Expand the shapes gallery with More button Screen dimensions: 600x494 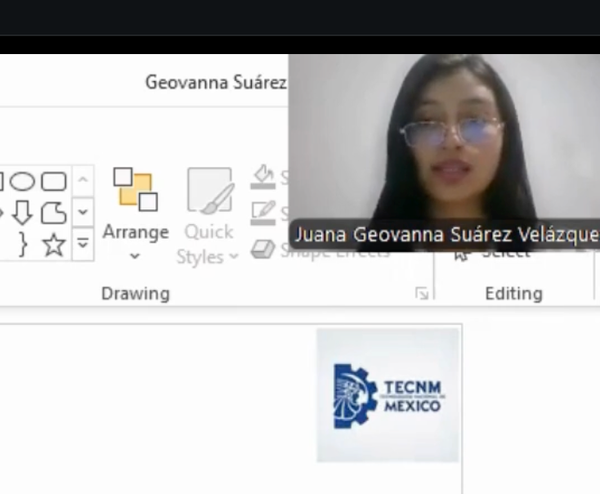83,243
